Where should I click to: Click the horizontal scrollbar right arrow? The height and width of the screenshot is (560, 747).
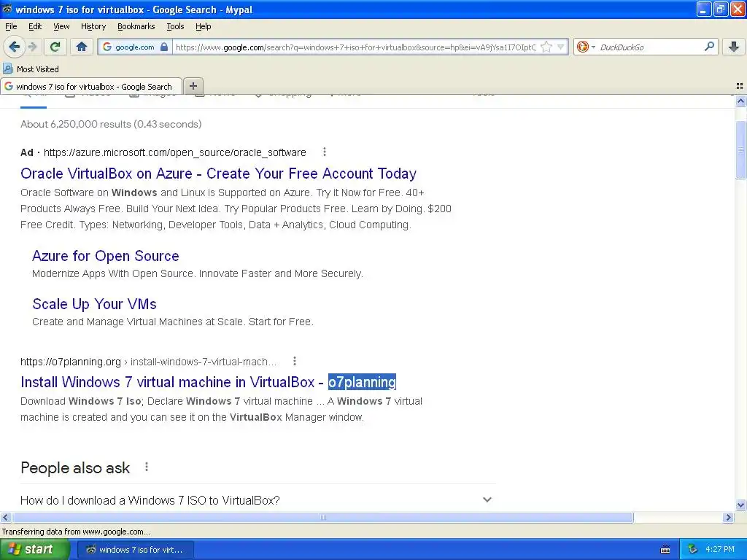click(x=728, y=517)
